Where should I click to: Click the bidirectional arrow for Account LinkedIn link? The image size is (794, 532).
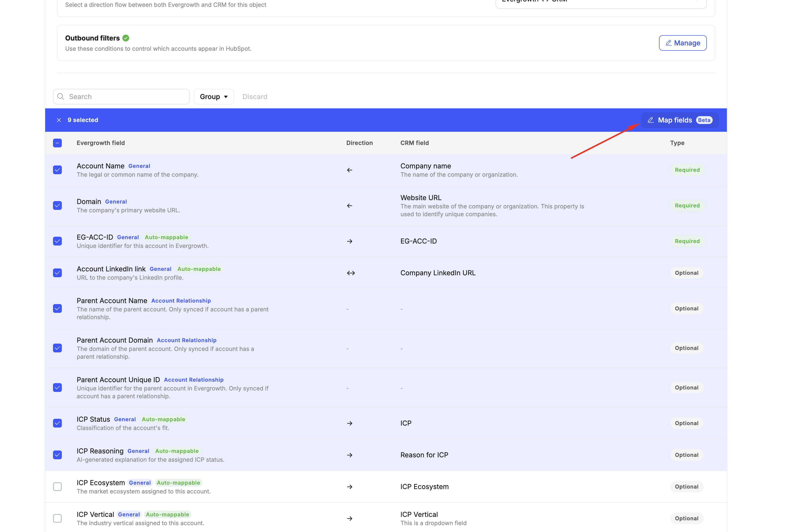(351, 273)
